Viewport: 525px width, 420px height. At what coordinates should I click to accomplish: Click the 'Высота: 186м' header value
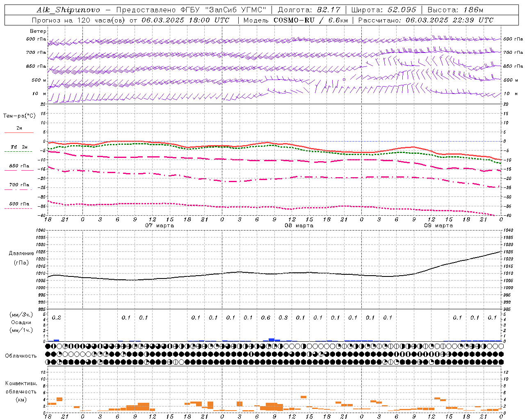pyautogui.click(x=455, y=10)
